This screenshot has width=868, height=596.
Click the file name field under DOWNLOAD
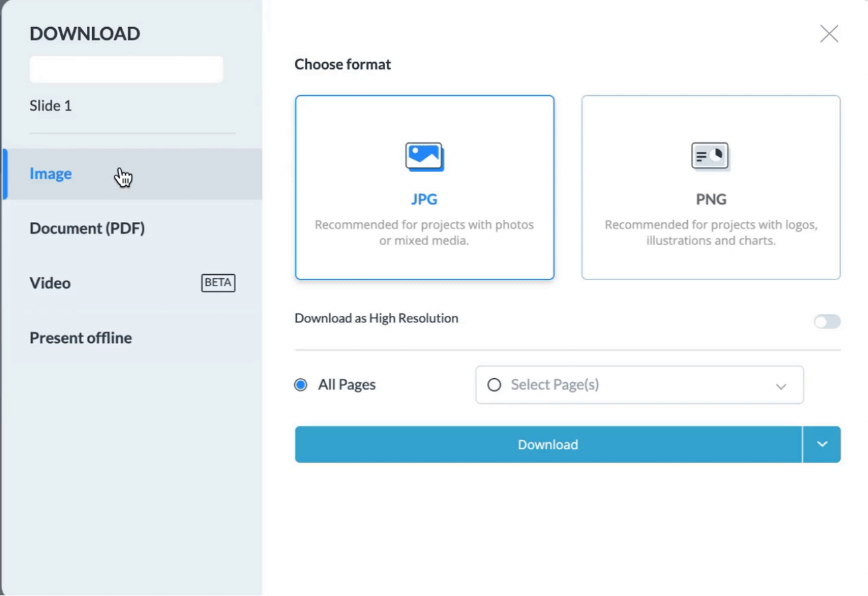[126, 70]
